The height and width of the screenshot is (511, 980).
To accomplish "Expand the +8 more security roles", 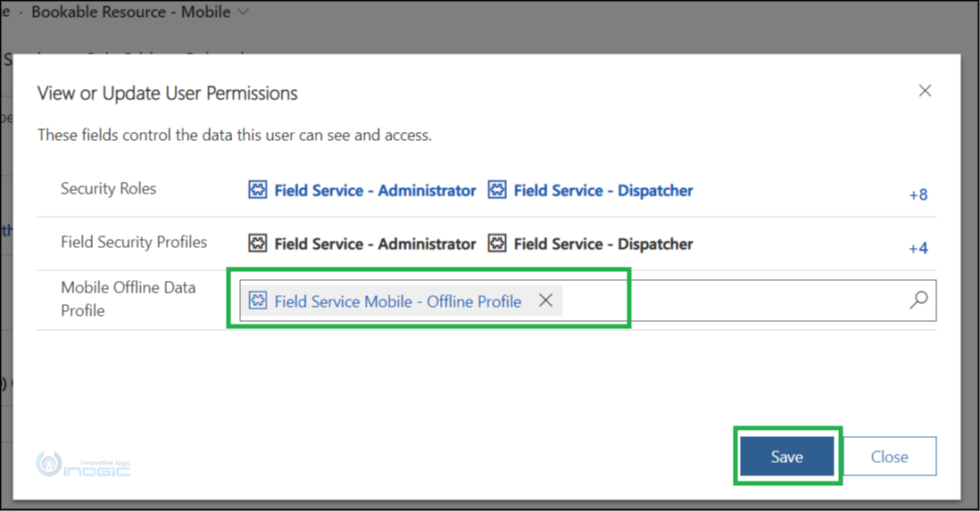I will click(x=918, y=195).
